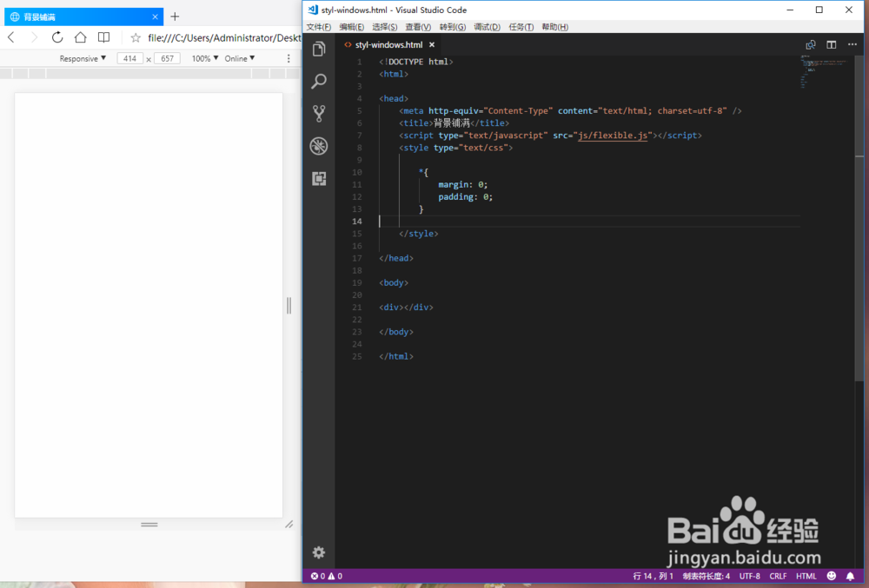Viewport: 869px width, 588px height.
Task: Click the 行 14, 列 1 cursor position
Action: pyautogui.click(x=653, y=576)
